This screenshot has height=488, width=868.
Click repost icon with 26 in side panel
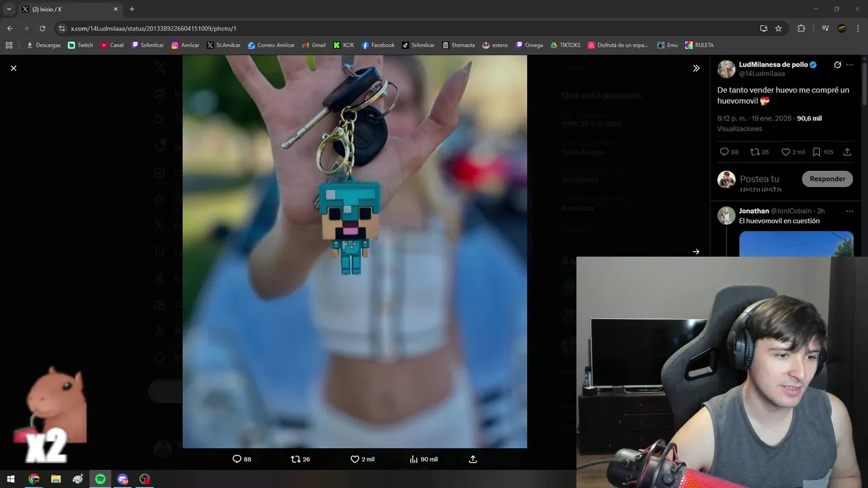pos(755,152)
